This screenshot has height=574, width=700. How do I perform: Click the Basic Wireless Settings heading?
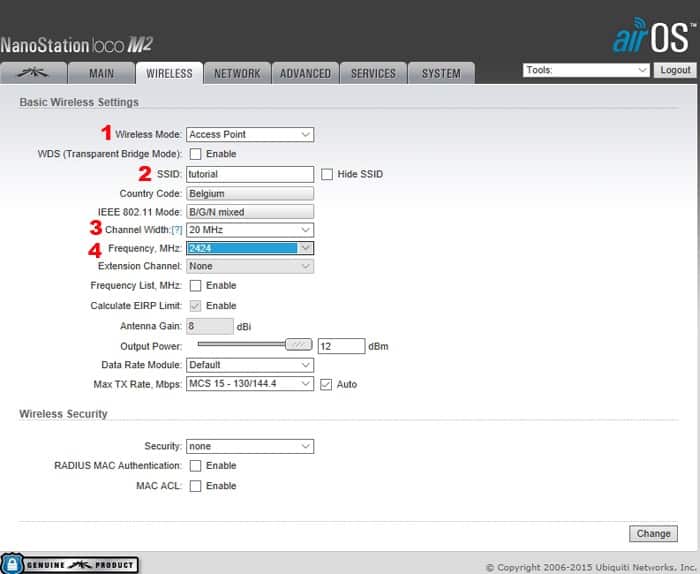[79, 102]
